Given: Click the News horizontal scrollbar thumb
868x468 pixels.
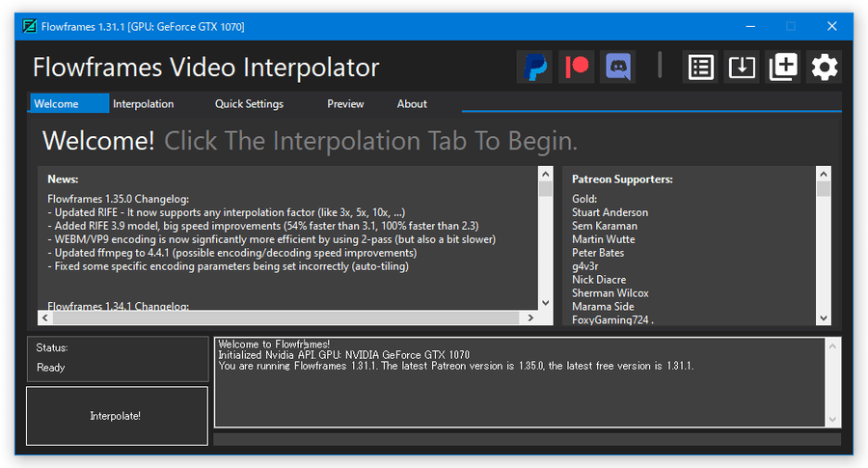Looking at the screenshot, I should click(x=285, y=317).
